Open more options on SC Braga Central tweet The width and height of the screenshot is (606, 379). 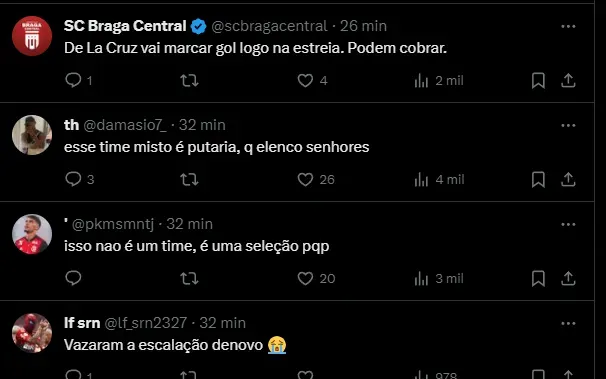568,26
